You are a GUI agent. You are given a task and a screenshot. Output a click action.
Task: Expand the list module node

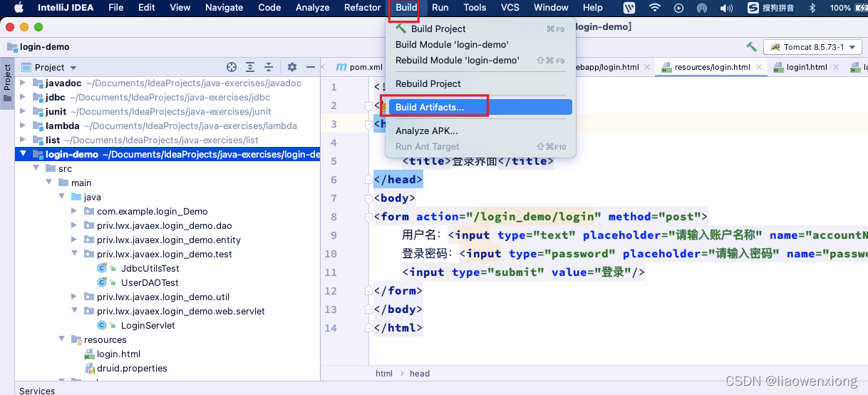click(x=23, y=140)
